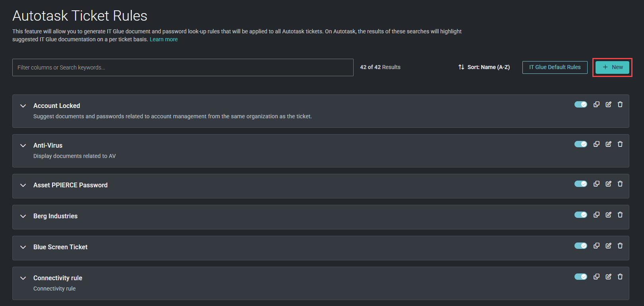This screenshot has width=644, height=306.
Task: Change the Sort: Name (A-Z) order
Action: (x=484, y=67)
